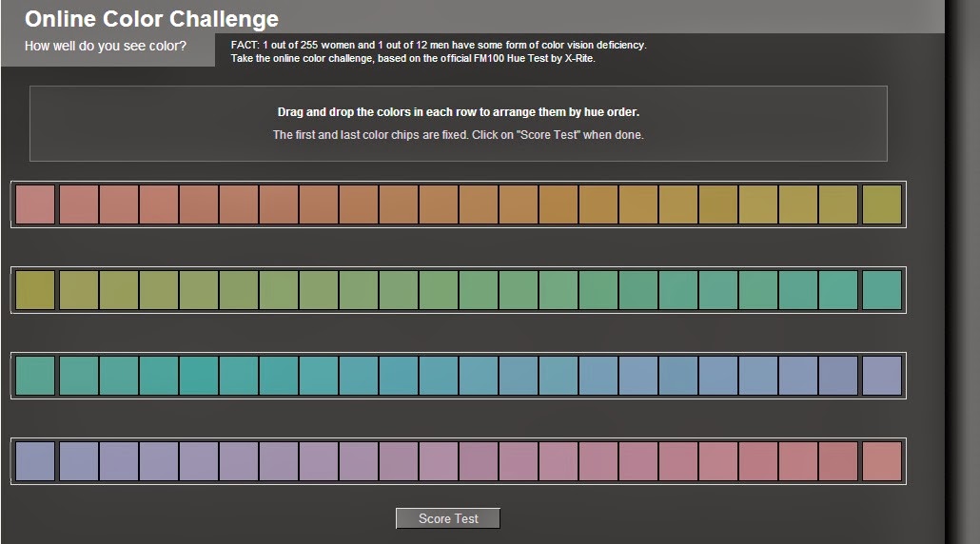Select the fixed olive-yellow chip starting the second row
The height and width of the screenshot is (544, 980).
(35, 290)
